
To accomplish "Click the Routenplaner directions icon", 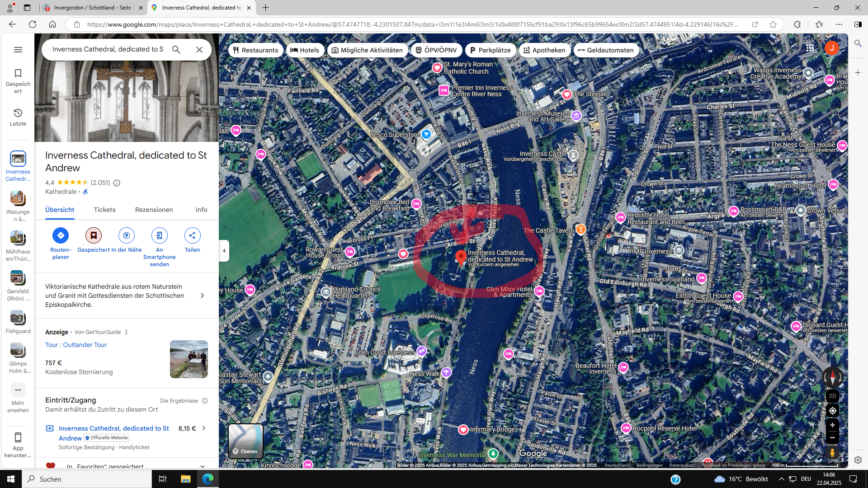I will (x=61, y=235).
